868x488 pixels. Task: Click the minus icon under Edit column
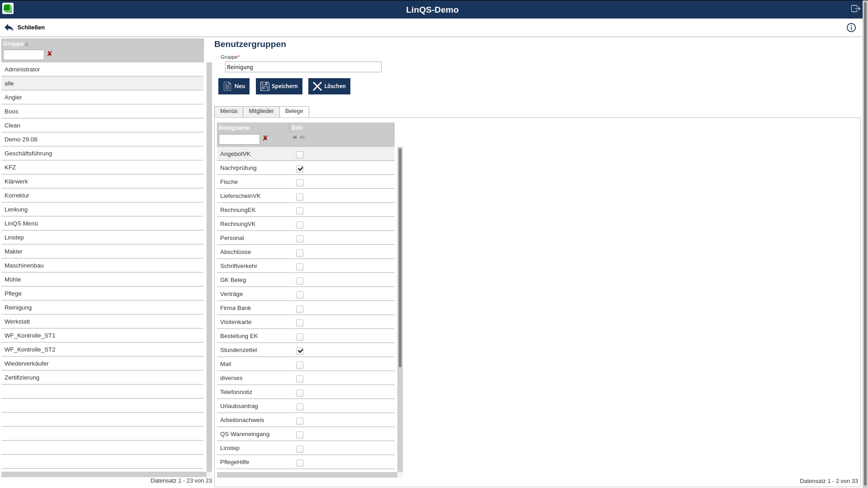(302, 137)
